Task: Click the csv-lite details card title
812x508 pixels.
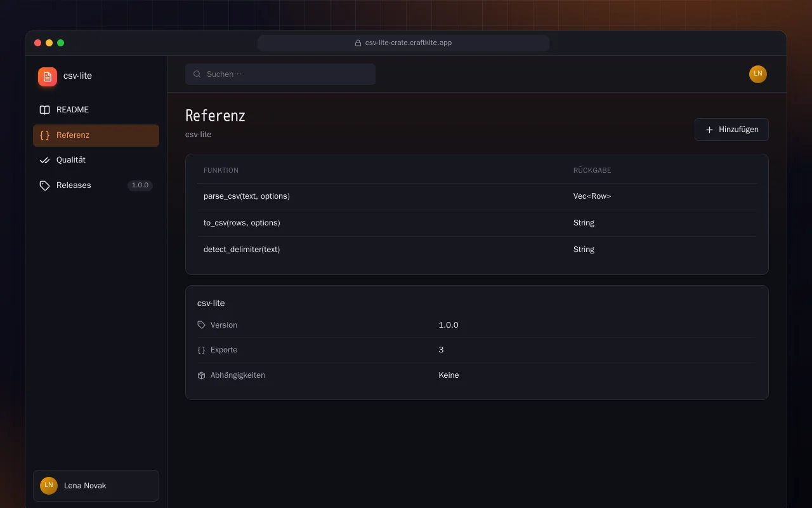Action: tap(211, 304)
